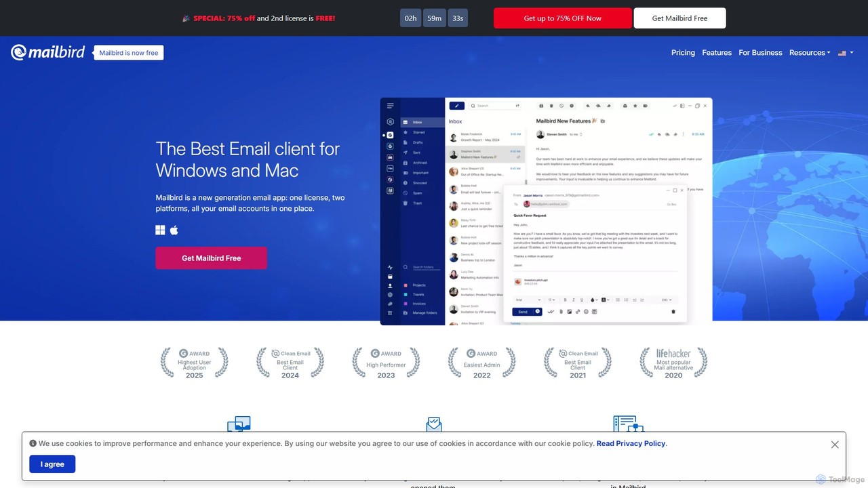Click the Easiest Admin 2022 award badge
The height and width of the screenshot is (488, 868).
point(481,363)
